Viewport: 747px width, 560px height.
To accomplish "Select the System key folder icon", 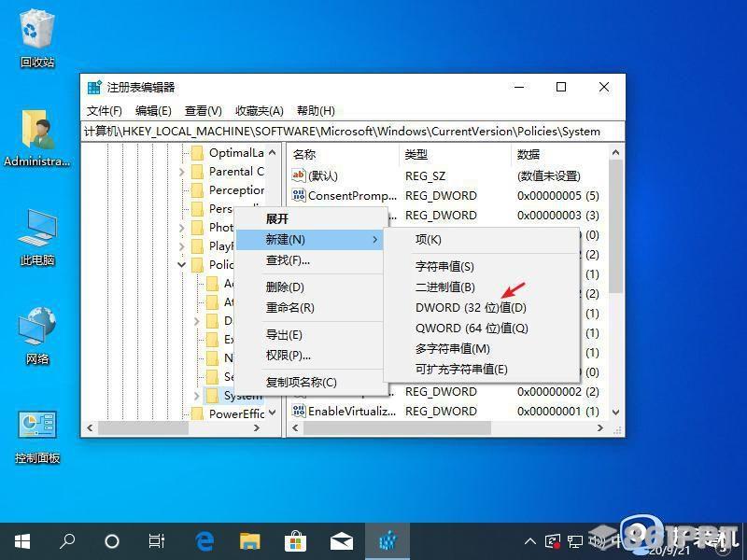I will tap(212, 395).
